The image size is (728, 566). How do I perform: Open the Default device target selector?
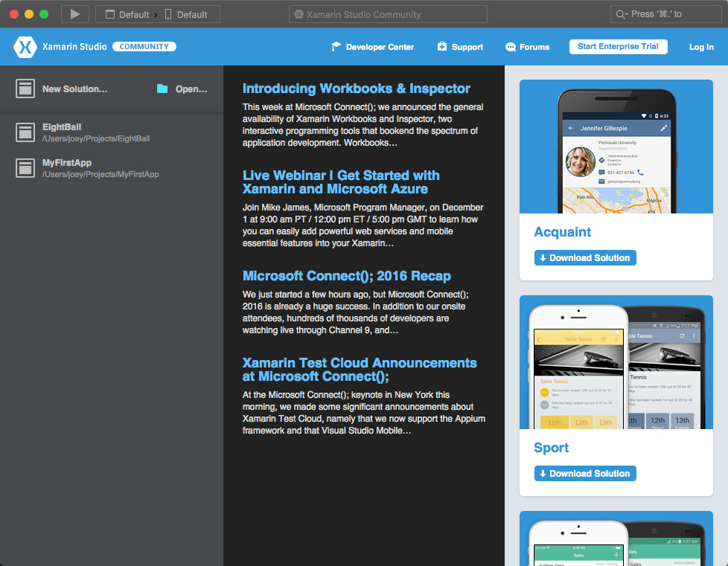coord(186,14)
